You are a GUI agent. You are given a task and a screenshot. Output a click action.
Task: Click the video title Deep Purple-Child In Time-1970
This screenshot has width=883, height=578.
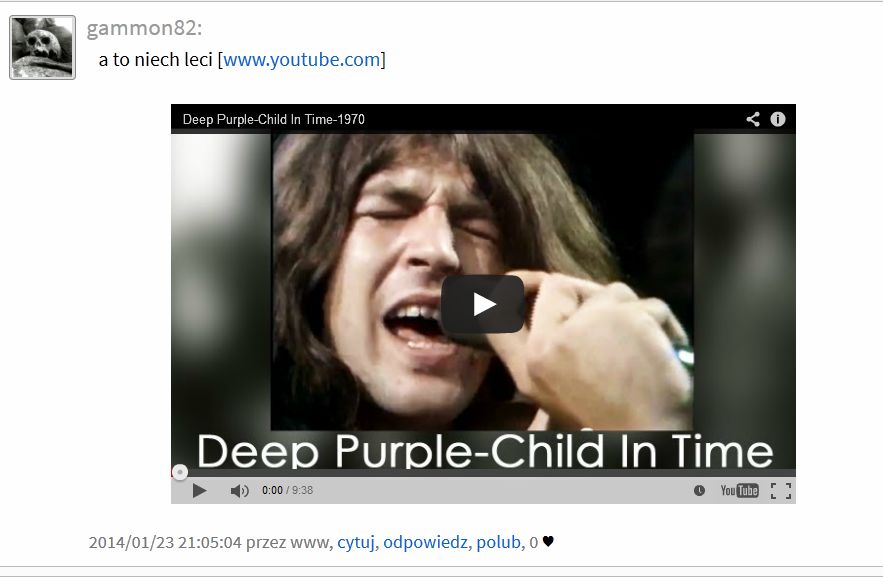[274, 119]
